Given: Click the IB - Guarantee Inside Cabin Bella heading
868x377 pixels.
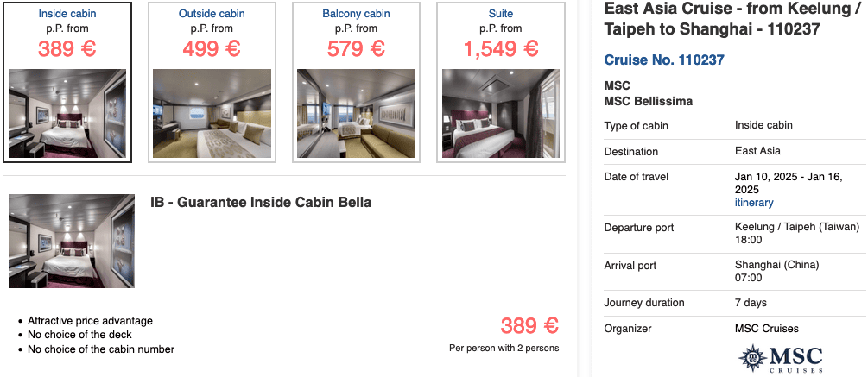Looking at the screenshot, I should [x=261, y=203].
